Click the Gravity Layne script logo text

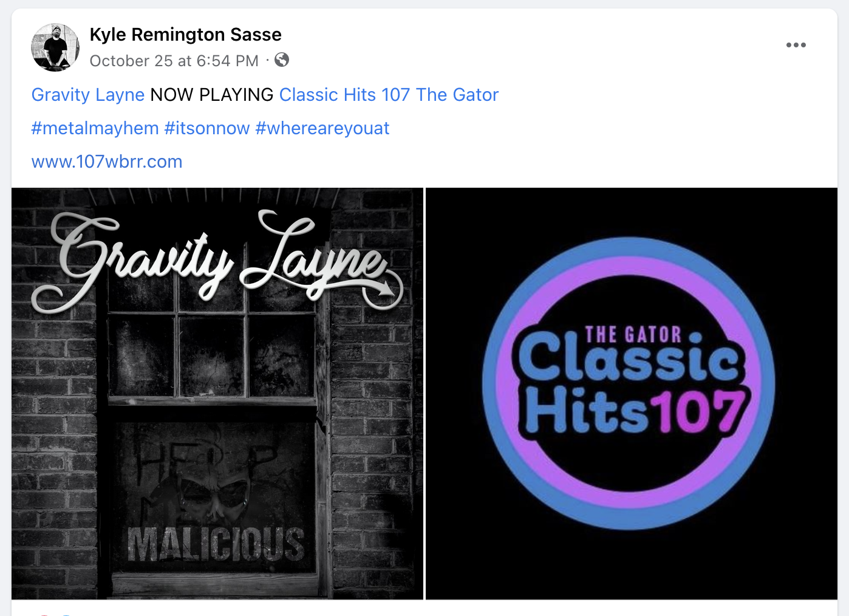click(x=217, y=261)
